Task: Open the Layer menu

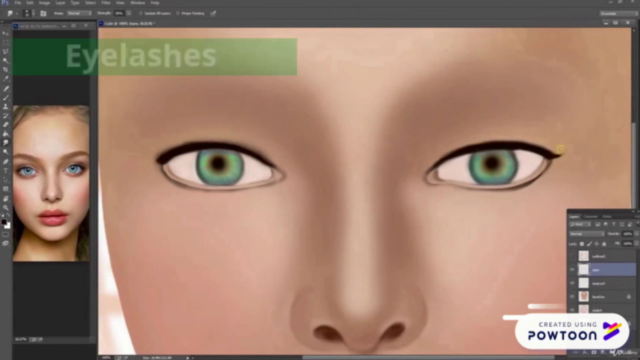Action: 60,3
